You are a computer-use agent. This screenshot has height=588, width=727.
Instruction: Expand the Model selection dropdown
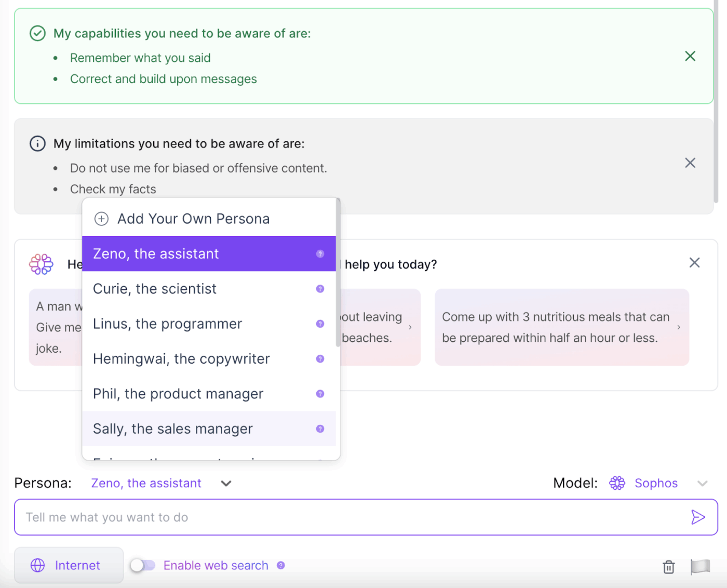(x=702, y=483)
